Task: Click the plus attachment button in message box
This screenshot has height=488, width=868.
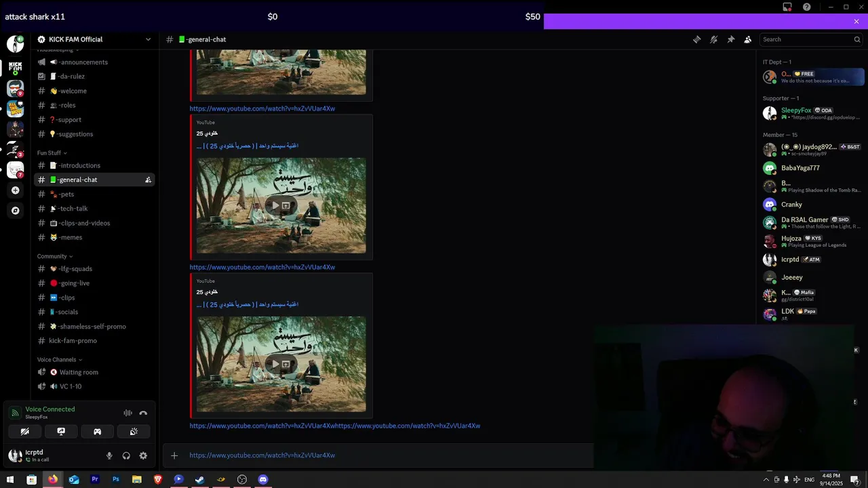Action: [174, 455]
